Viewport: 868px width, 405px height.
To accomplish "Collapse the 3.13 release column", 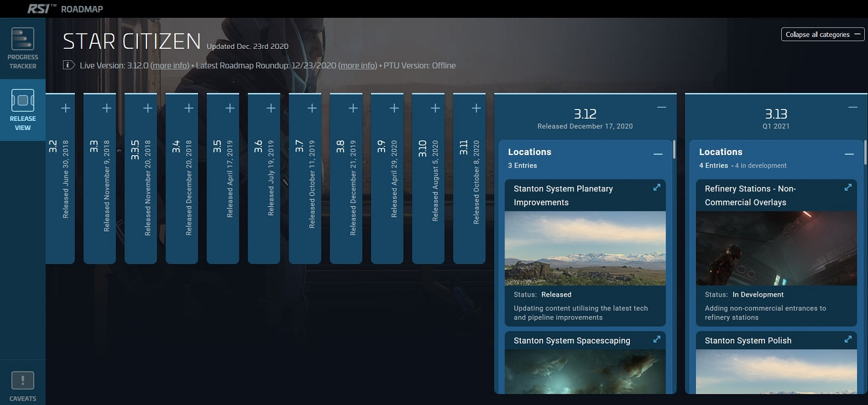I will pos(853,107).
